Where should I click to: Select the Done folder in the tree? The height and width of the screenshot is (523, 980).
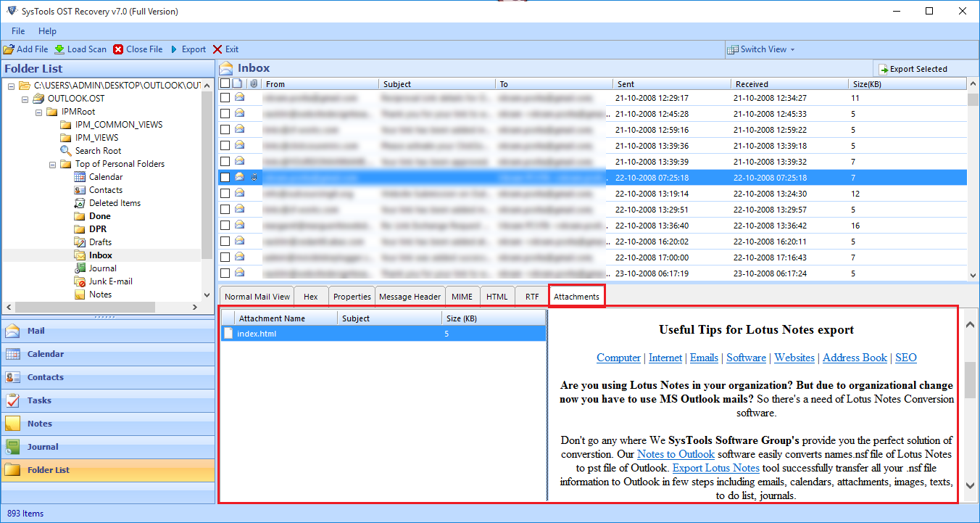(x=93, y=216)
